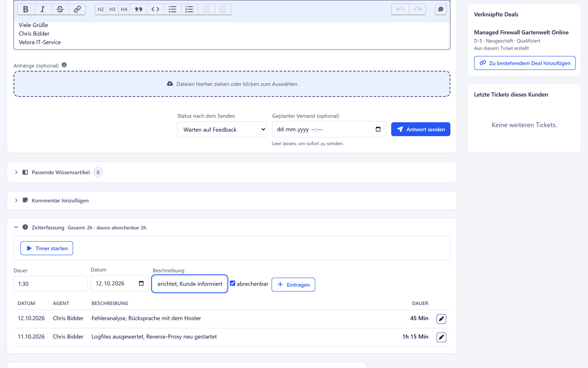588x368 pixels.
Task: Insert a link via toolbar icon
Action: (x=77, y=9)
